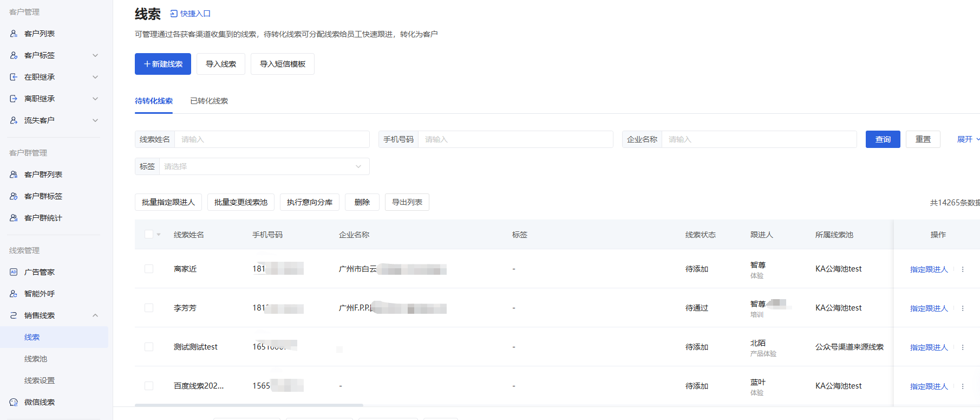Screen dimensions: 980x420
Task: Open more actions for 李芳芳 row
Action: (x=963, y=308)
